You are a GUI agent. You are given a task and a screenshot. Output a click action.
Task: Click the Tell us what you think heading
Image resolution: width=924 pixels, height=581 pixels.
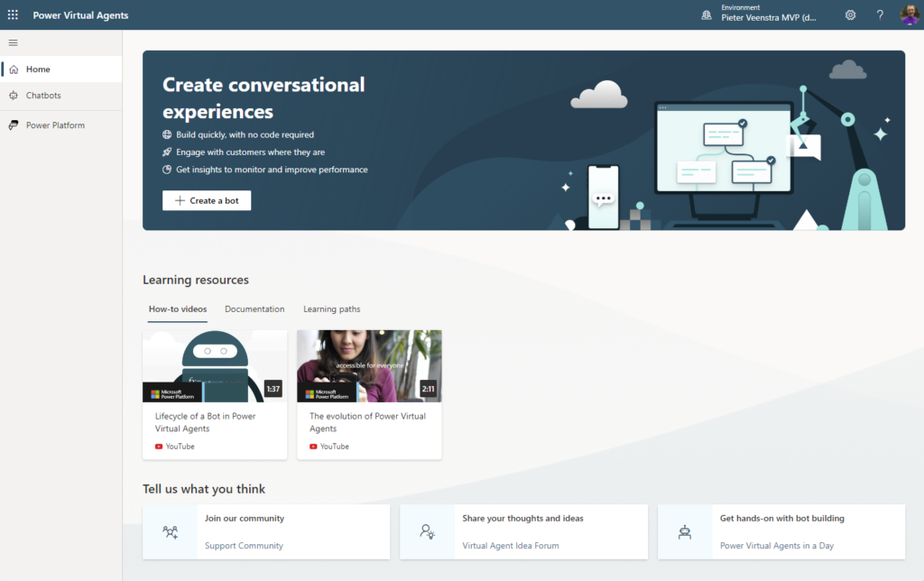pos(204,489)
